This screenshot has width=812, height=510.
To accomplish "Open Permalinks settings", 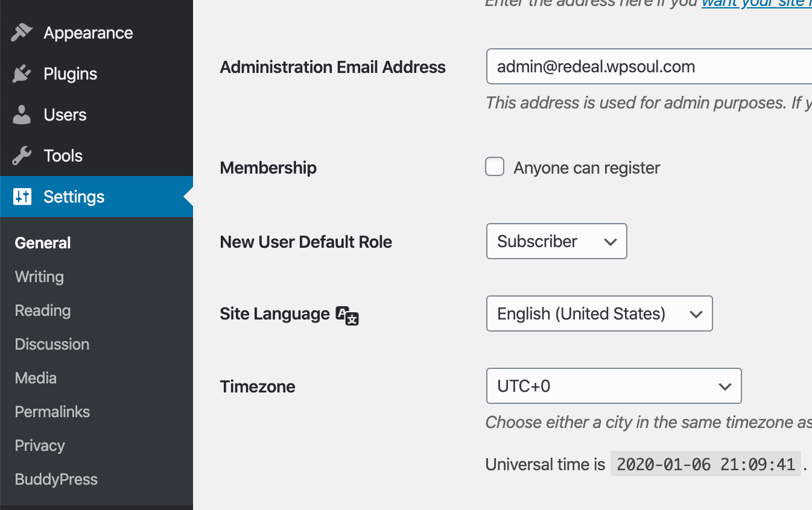I will pos(52,412).
